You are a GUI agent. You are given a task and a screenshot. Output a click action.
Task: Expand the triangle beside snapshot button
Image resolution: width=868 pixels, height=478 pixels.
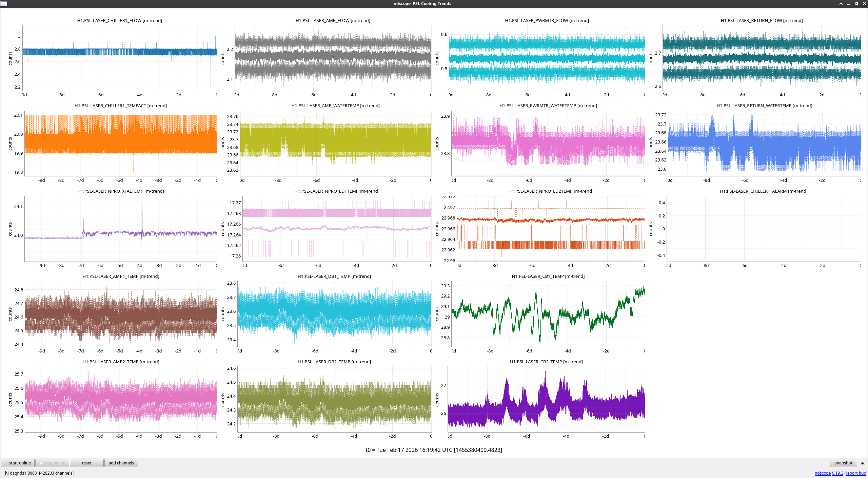pyautogui.click(x=863, y=463)
